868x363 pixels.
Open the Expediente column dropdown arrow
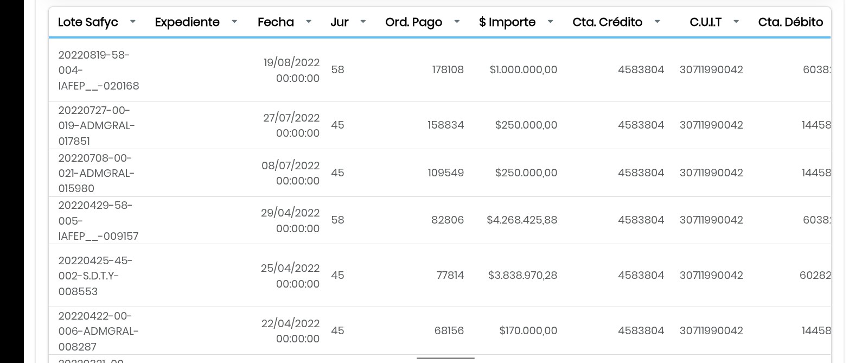click(x=234, y=22)
